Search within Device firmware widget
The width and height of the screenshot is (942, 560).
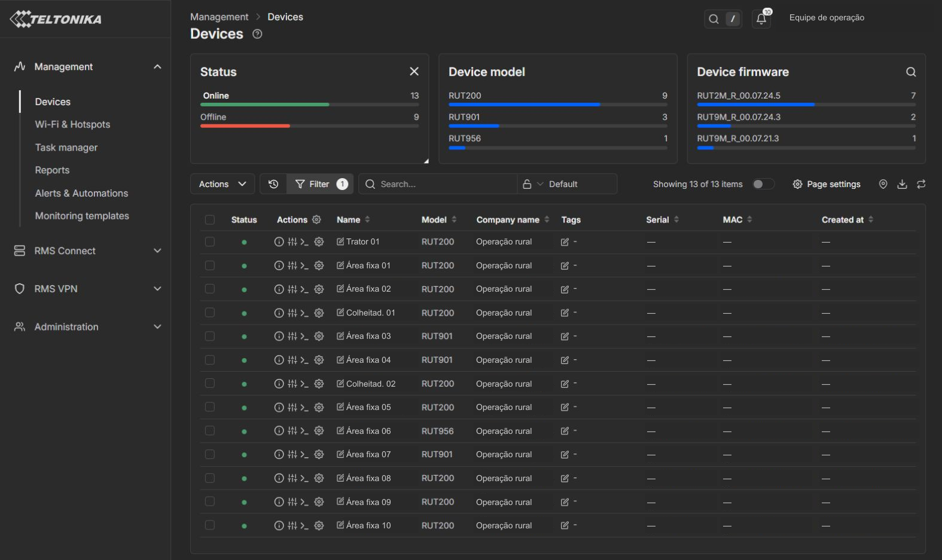click(911, 72)
